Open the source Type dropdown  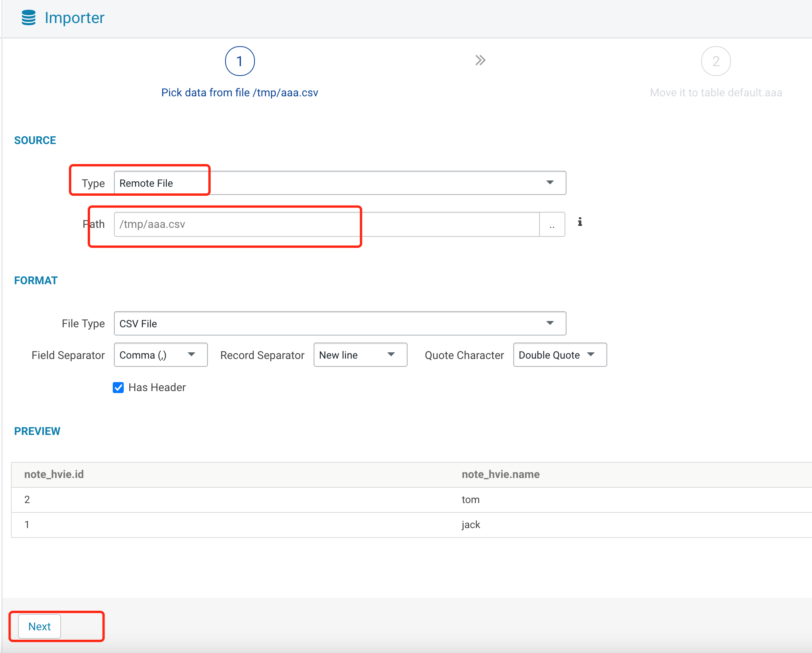(339, 183)
